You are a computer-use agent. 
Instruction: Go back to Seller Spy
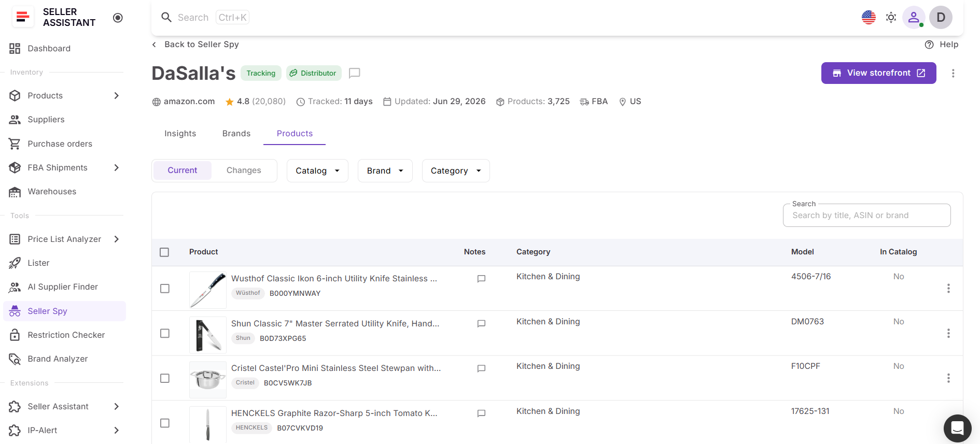click(195, 45)
